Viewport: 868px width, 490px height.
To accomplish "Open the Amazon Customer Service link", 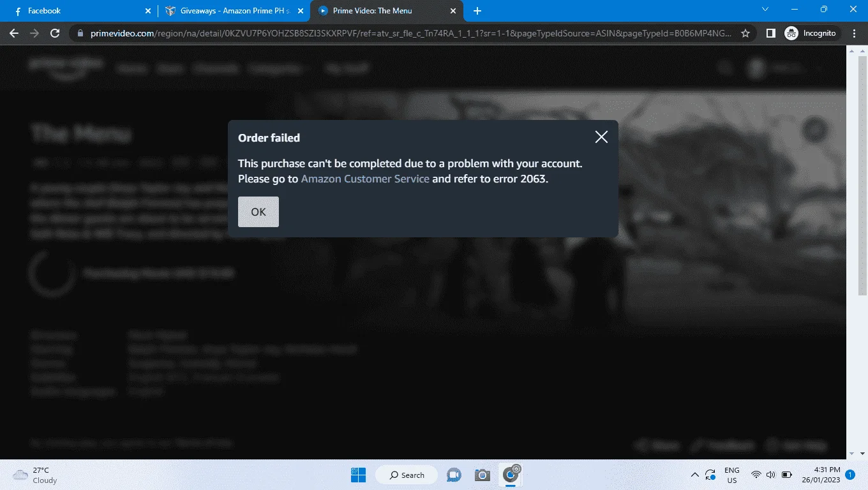I will click(x=365, y=179).
